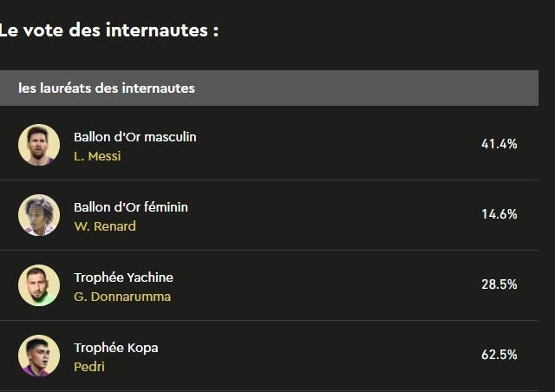Click the "les lauréats des internautes" header bar

[x=269, y=88]
